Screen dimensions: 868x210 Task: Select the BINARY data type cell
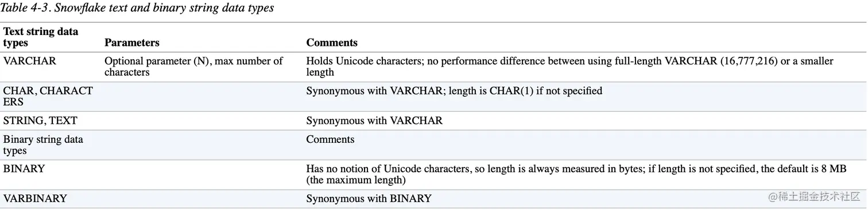pos(24,169)
